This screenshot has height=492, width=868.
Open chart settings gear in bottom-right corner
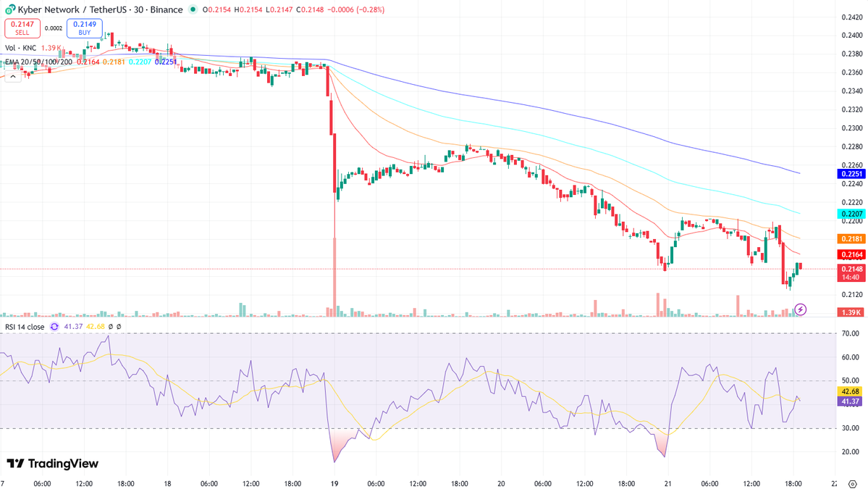852,484
